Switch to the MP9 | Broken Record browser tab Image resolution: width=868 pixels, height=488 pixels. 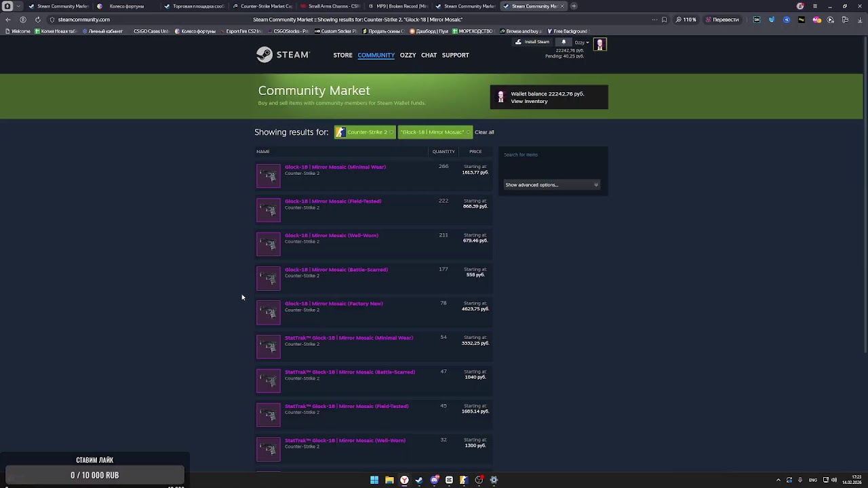pos(397,6)
